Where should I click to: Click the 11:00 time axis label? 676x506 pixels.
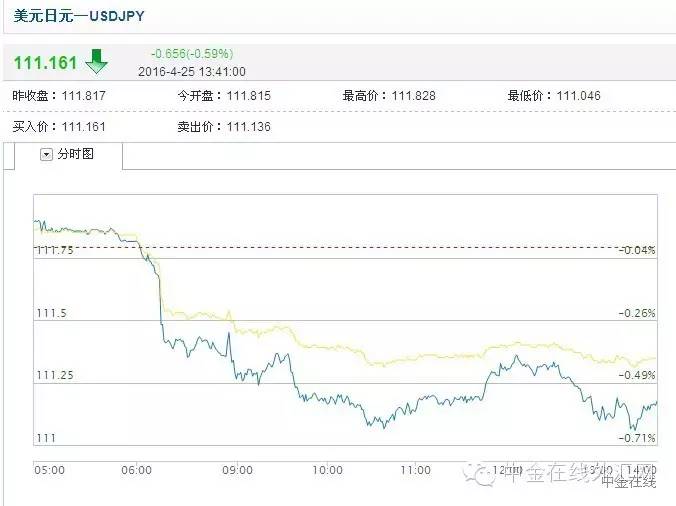(415, 470)
